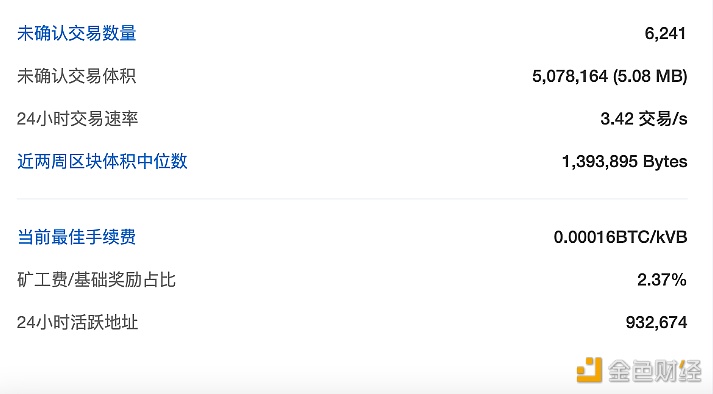Screen dimensions: 713x394
Task: Select the 0.00016BTC/kVB fee value
Action: (x=620, y=237)
